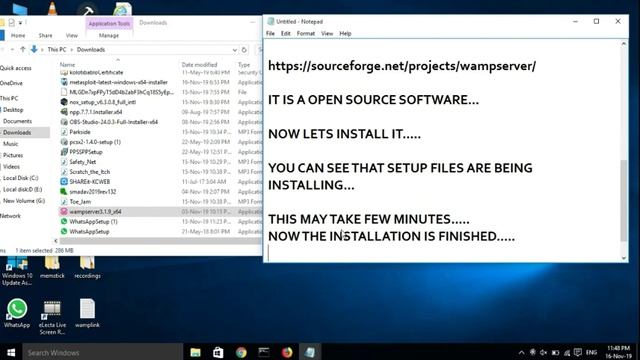Select the WhatsAppSetup (1) file icon
Image resolution: width=640 pixels, height=360 pixels.
pyautogui.click(x=64, y=222)
